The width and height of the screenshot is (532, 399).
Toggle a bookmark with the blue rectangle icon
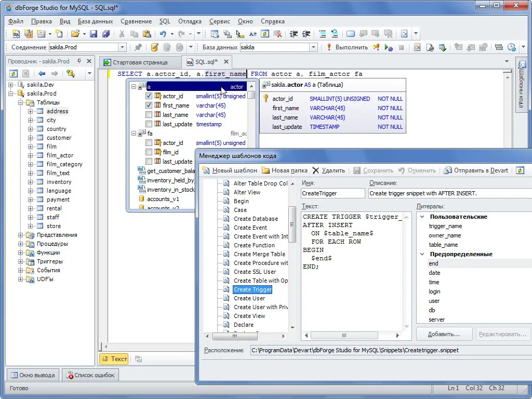click(x=351, y=34)
